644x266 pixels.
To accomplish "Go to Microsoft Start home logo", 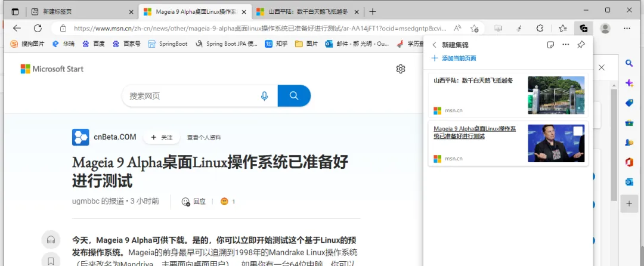I will point(52,69).
